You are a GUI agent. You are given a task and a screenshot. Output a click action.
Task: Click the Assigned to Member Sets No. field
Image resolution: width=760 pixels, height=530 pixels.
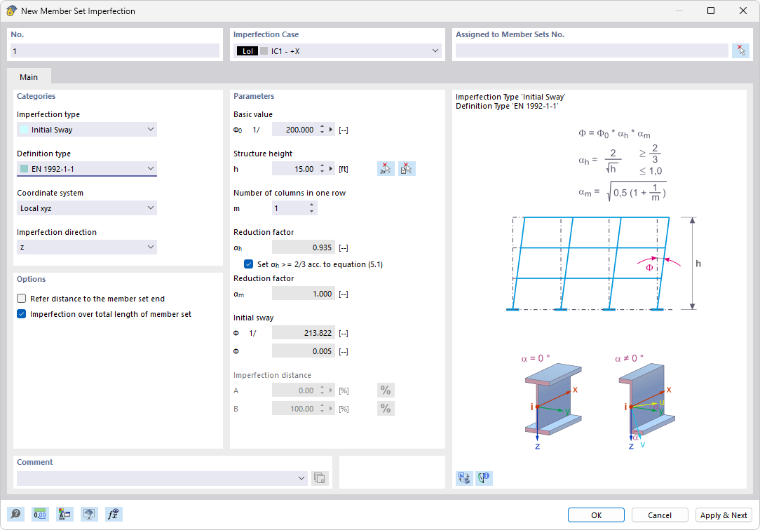pyautogui.click(x=592, y=51)
